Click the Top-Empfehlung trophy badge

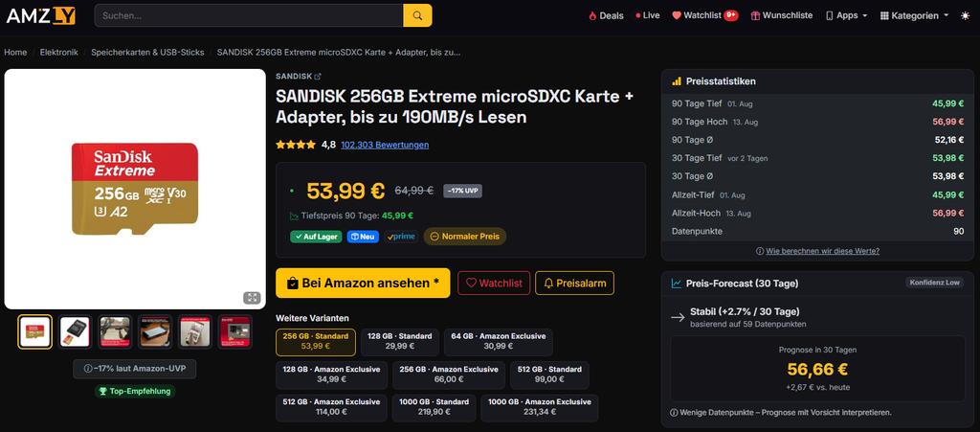click(134, 392)
